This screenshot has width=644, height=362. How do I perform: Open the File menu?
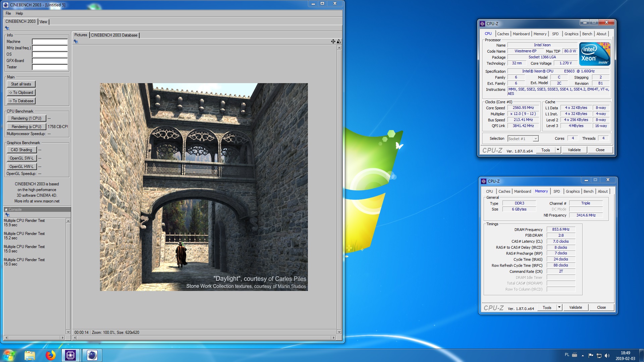8,13
